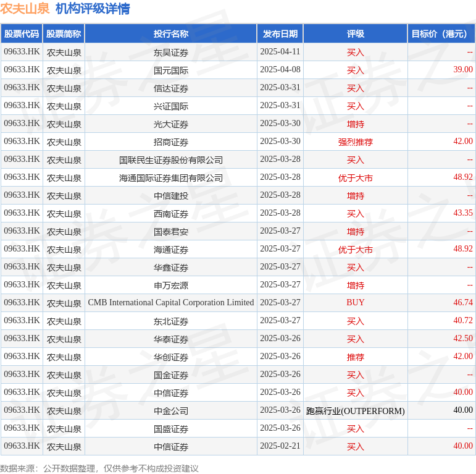Click the 增持 rating for 申万宏源
The height and width of the screenshot is (474, 476).
point(356,286)
